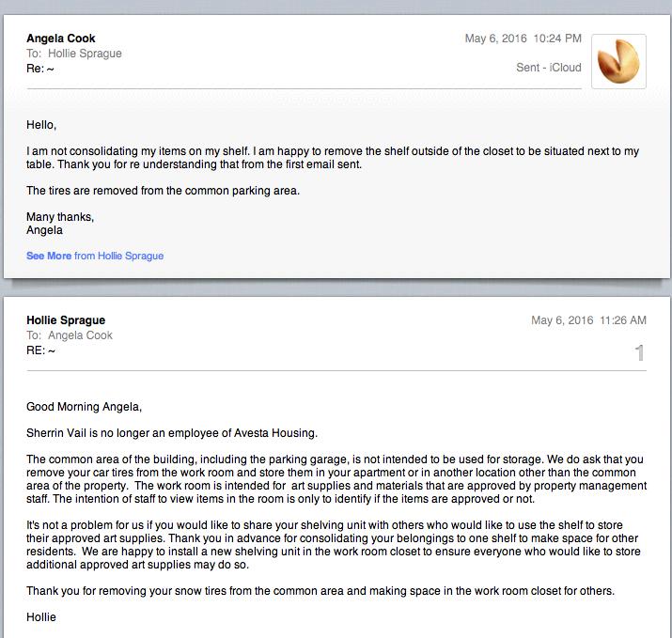Viewport: 672px width, 638px height.
Task: Click the 'Many thanks' sign-off text
Action: (x=60, y=217)
